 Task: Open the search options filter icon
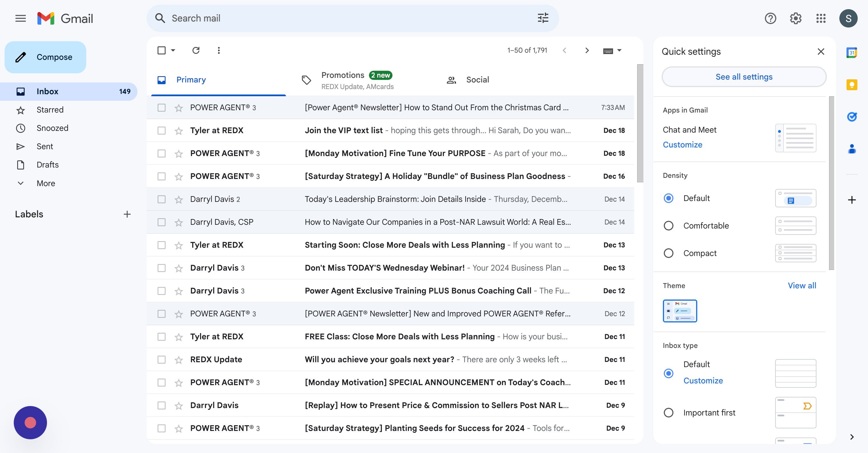click(x=543, y=18)
